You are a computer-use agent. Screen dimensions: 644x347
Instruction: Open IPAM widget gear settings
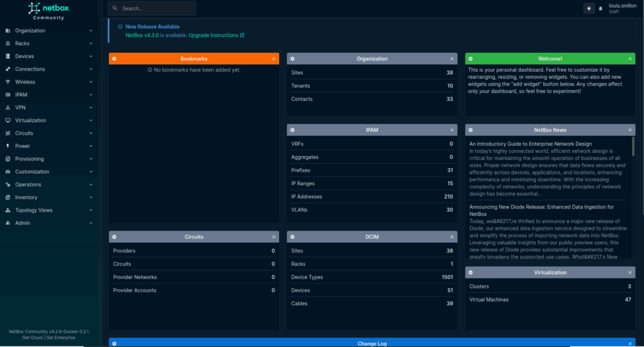tap(292, 130)
